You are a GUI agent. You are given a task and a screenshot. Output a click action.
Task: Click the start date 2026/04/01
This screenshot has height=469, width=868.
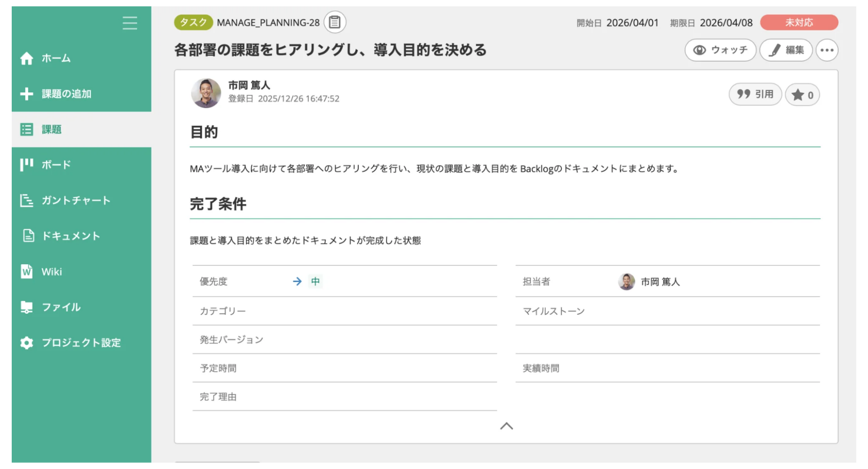click(x=632, y=23)
